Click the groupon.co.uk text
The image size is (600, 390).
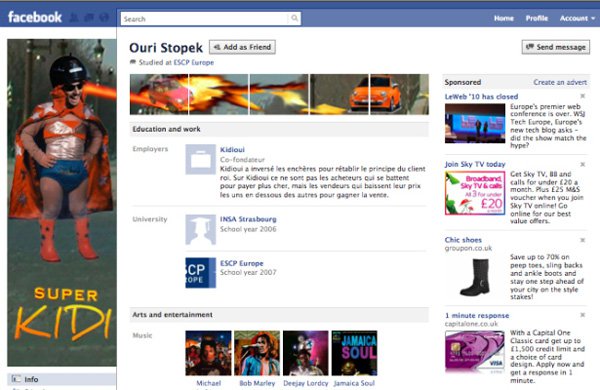coord(468,248)
